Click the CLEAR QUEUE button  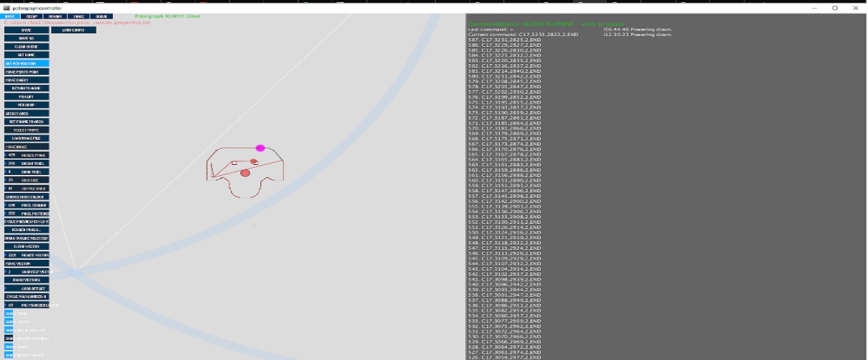[x=27, y=47]
